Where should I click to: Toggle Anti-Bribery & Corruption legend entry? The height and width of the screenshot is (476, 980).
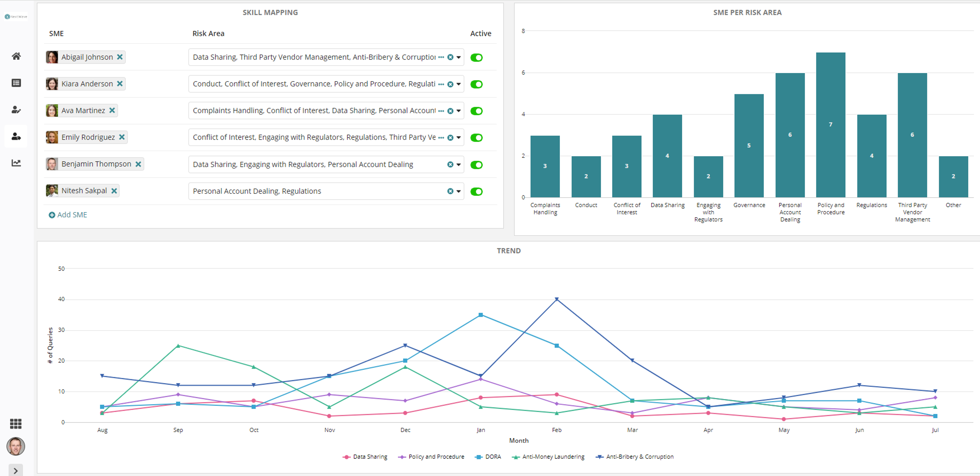[634, 457]
